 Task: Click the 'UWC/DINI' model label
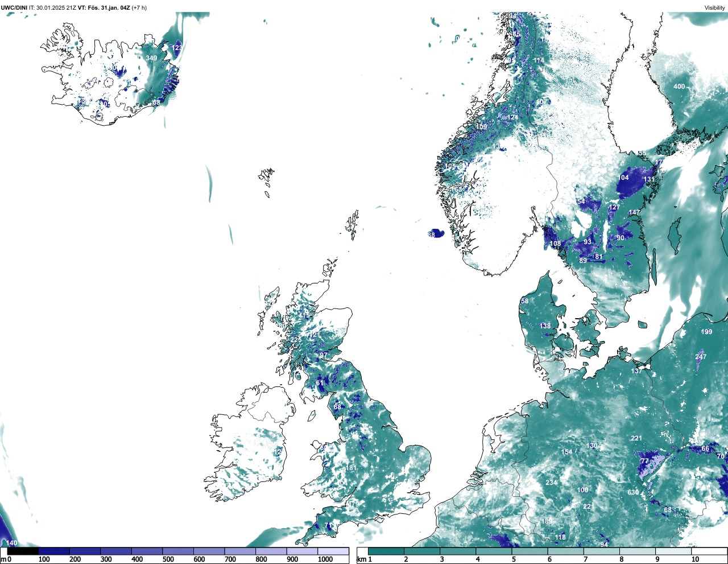(14, 7)
